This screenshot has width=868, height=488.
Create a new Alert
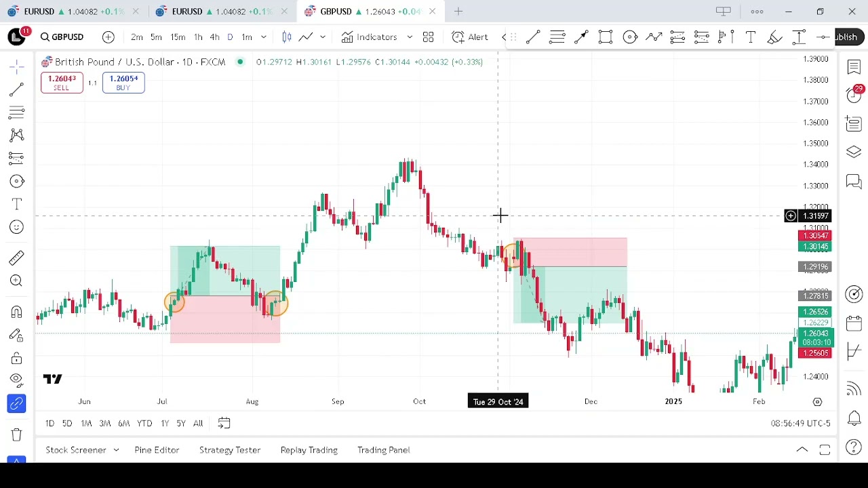pos(470,37)
